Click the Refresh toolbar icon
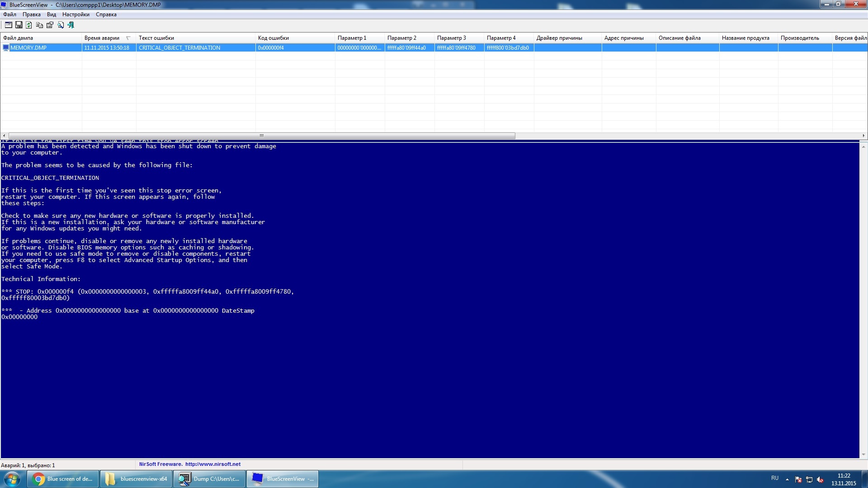The image size is (868, 488). coord(29,25)
